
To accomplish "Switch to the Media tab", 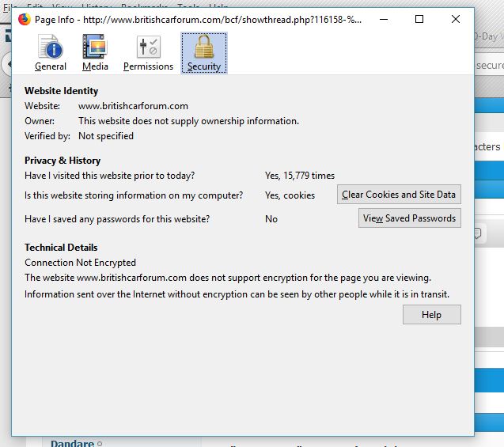I will (95, 53).
